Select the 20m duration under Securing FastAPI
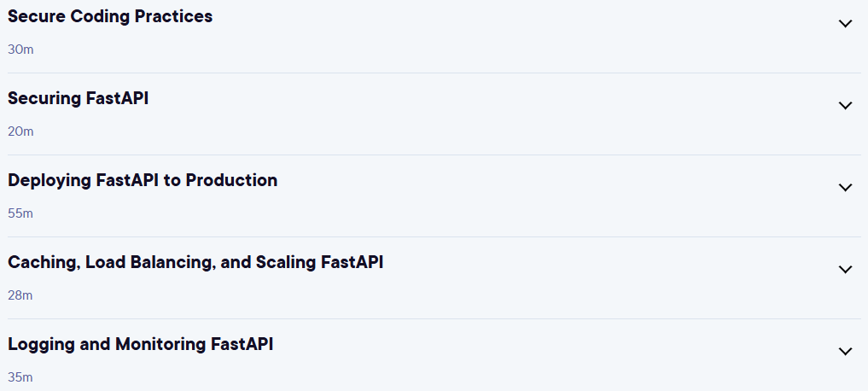This screenshot has height=391, width=868. pyautogui.click(x=20, y=131)
